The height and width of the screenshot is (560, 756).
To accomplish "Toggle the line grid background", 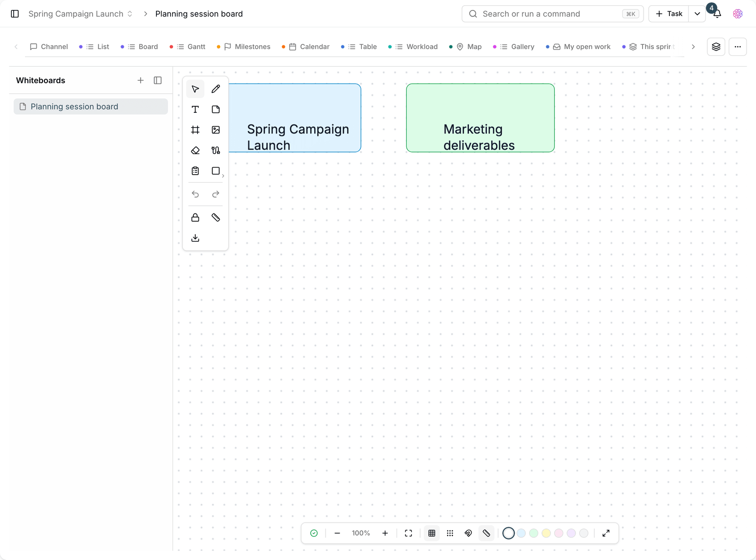I will pyautogui.click(x=432, y=533).
